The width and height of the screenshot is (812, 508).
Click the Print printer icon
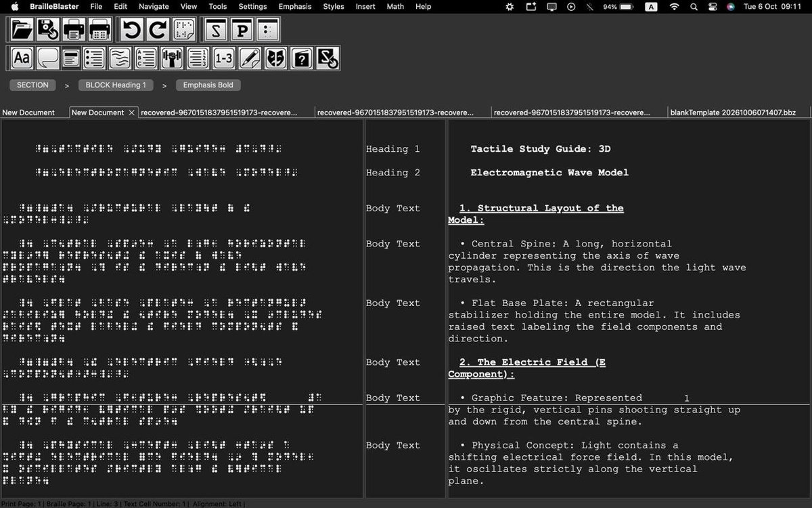tap(74, 30)
